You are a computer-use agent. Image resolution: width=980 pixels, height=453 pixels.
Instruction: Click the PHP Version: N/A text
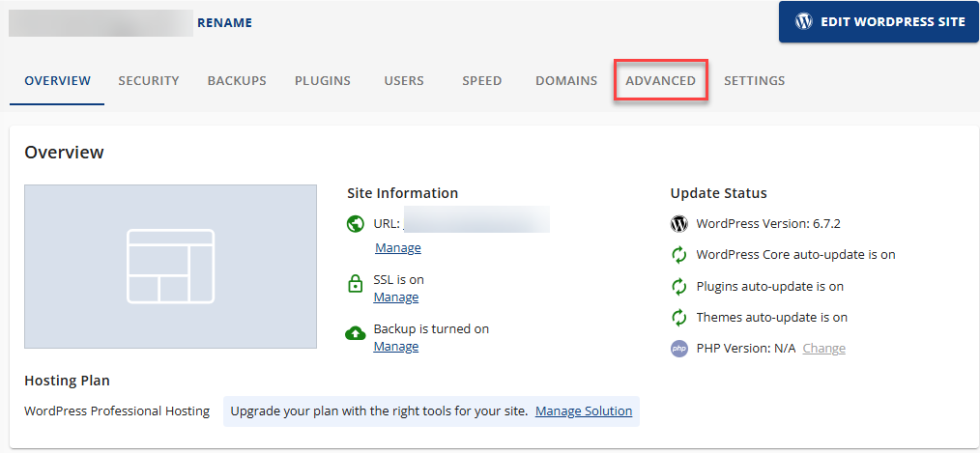point(746,348)
